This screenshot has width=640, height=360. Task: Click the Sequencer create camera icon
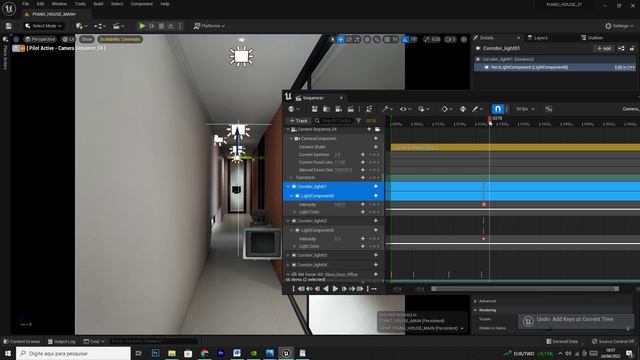338,109
